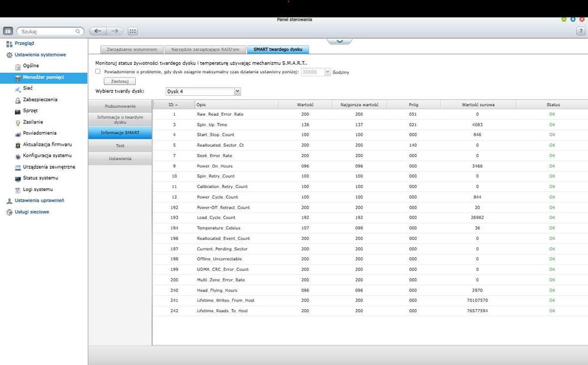The height and width of the screenshot is (365, 588).
Task: Open the Ustawienia side tab
Action: point(120,159)
